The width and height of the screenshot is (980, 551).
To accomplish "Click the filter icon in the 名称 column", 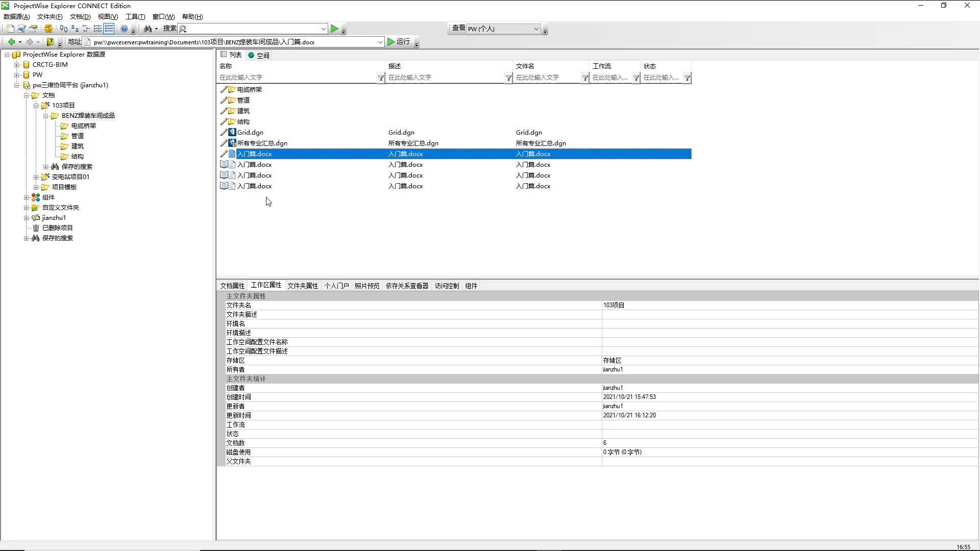I will [x=381, y=78].
